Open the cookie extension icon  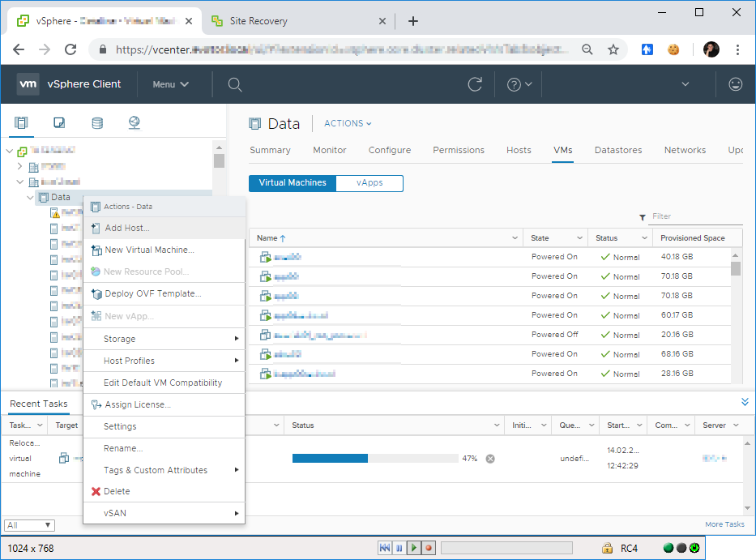673,49
